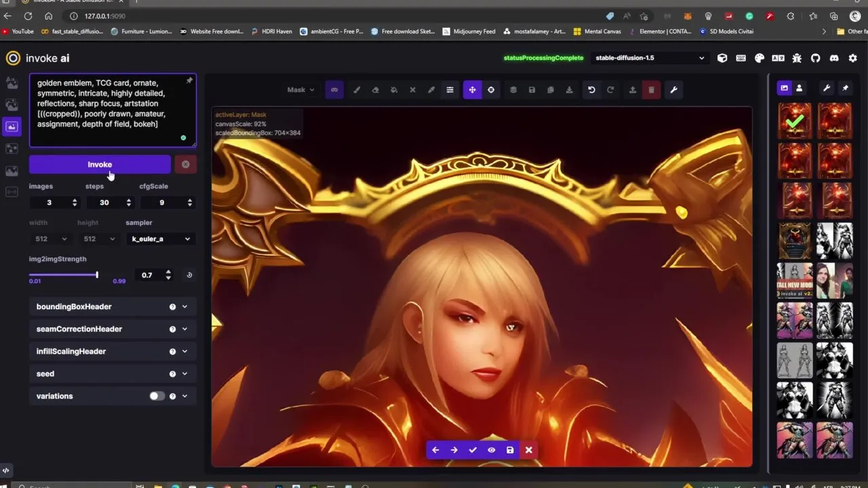Image resolution: width=868 pixels, height=488 pixels.
Task: Expand the variations section chevron
Action: tap(185, 396)
